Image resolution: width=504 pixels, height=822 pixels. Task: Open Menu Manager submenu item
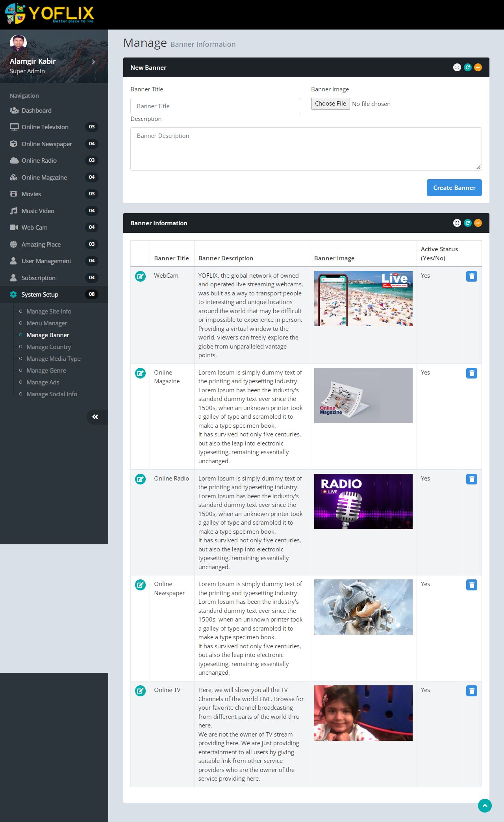47,323
